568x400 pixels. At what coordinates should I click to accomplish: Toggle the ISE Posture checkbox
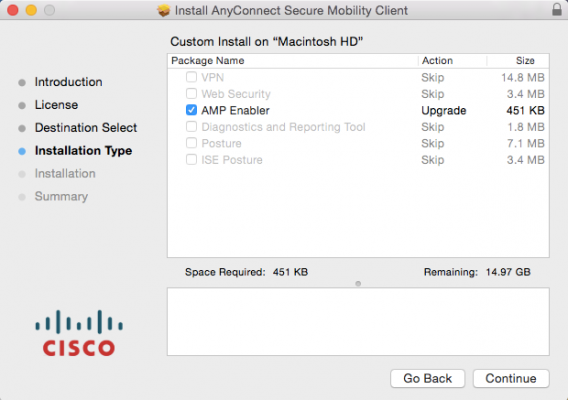[191, 159]
